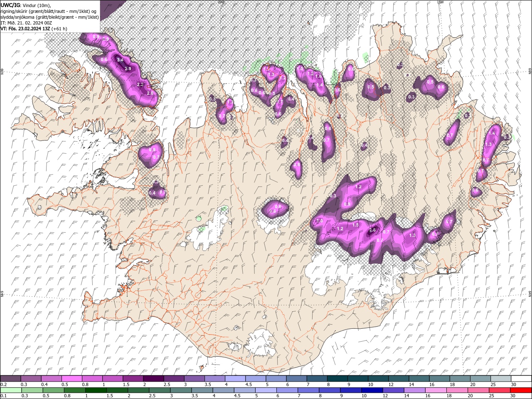The height and width of the screenshot is (399, 532).
Task: Select the "1.5" value on the map
Action: (355, 225)
